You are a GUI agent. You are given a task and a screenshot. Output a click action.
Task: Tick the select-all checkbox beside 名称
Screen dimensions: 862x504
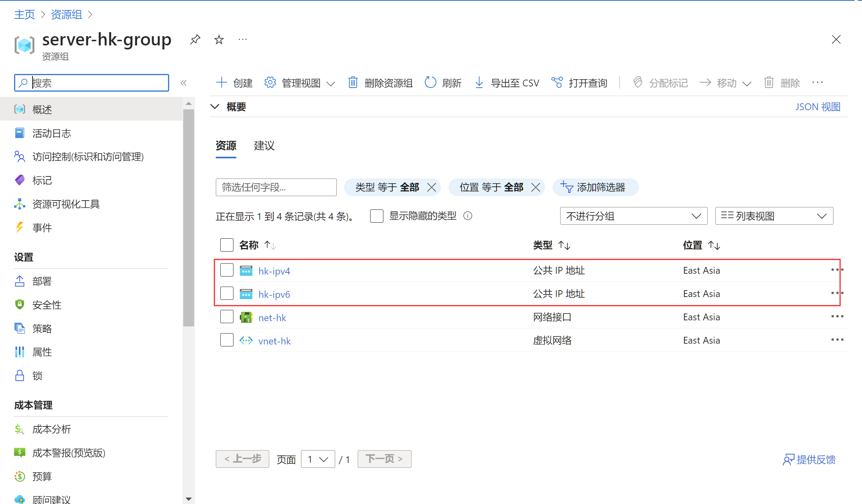[227, 245]
